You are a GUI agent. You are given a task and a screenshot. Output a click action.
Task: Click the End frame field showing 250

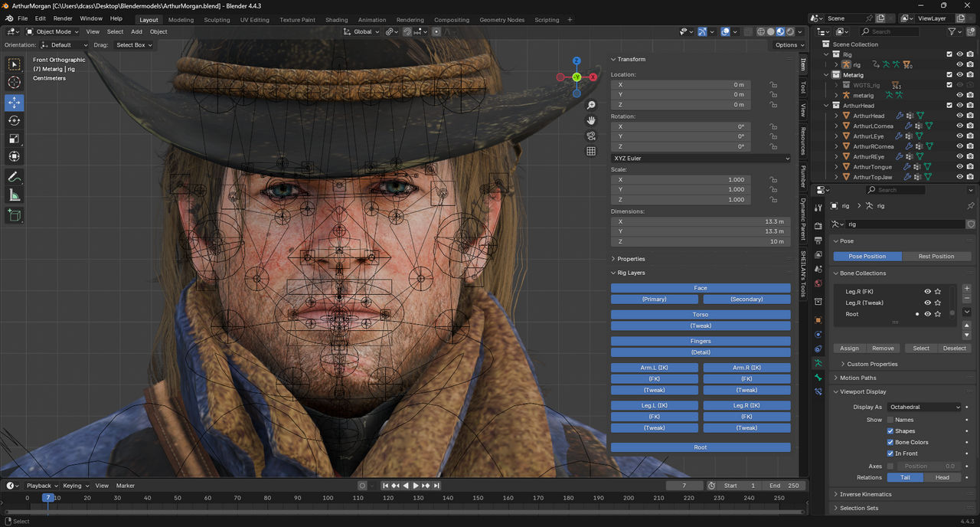click(x=784, y=486)
